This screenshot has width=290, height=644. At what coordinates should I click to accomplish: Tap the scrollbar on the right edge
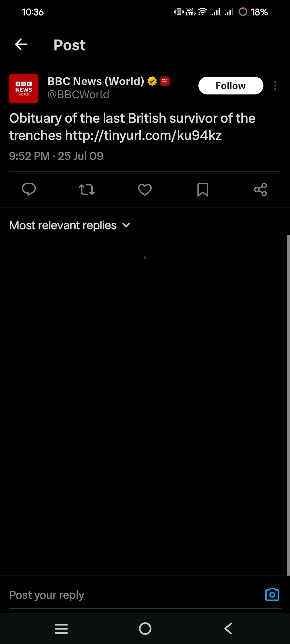288,402
